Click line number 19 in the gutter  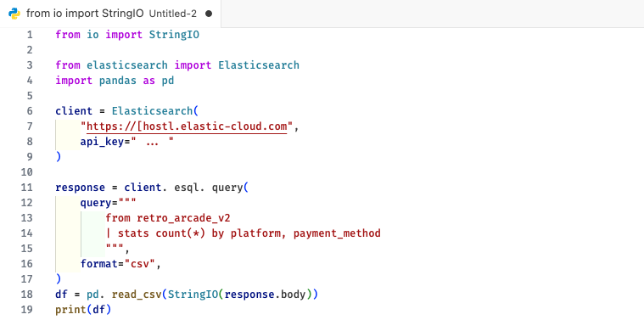tap(26, 309)
